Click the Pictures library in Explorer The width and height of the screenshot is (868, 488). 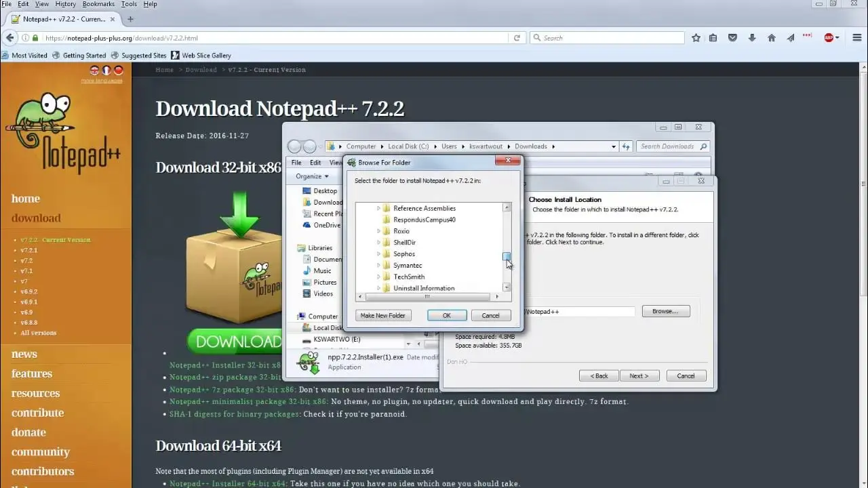click(x=325, y=282)
